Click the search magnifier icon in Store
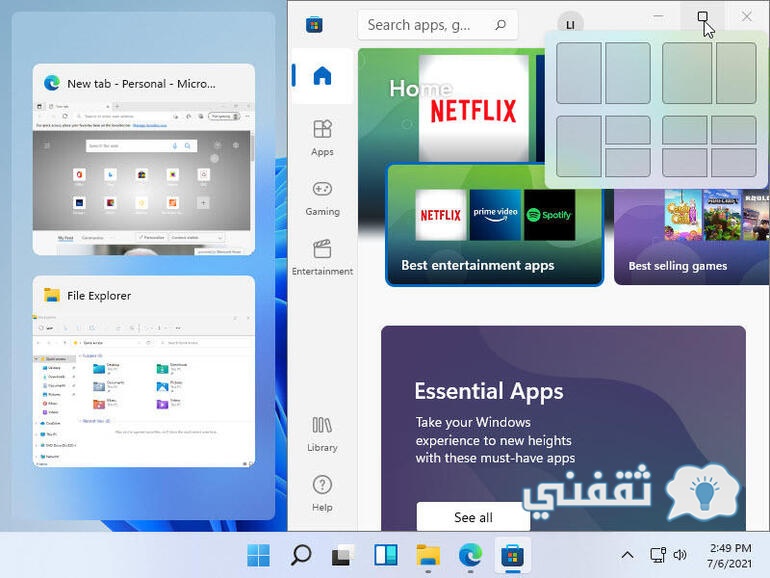The image size is (770, 578). 500,25
